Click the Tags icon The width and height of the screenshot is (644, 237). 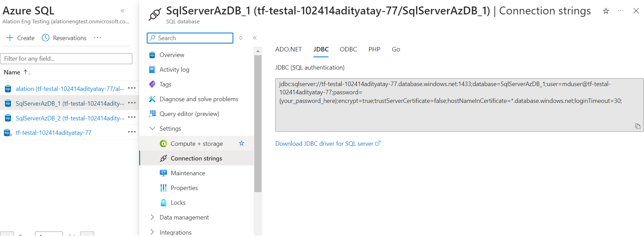click(152, 84)
